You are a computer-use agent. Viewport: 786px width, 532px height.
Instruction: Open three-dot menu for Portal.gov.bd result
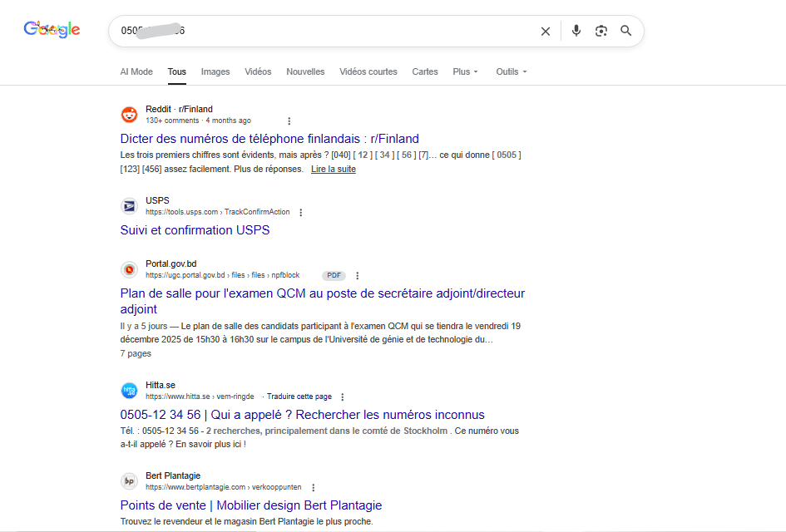pos(358,275)
